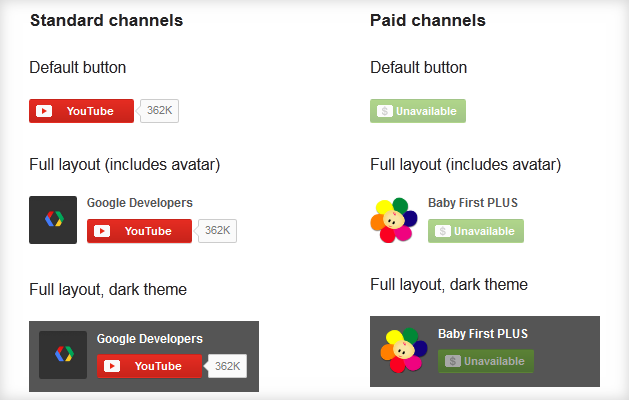Select 'Full layout (includes avatar)' under Paid channels
The image size is (629, 400).
466,165
